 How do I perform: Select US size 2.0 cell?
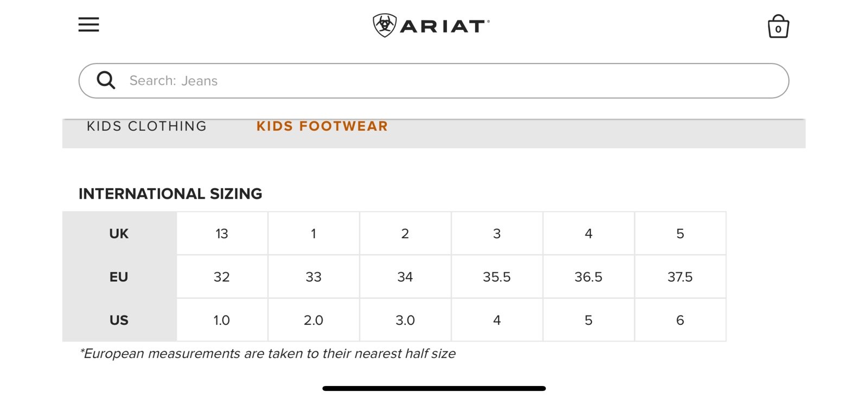314,320
